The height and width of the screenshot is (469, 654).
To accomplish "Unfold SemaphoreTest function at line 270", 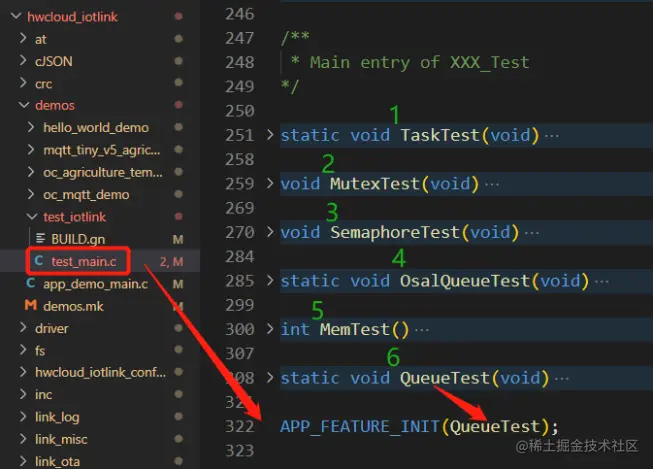I will (x=270, y=232).
